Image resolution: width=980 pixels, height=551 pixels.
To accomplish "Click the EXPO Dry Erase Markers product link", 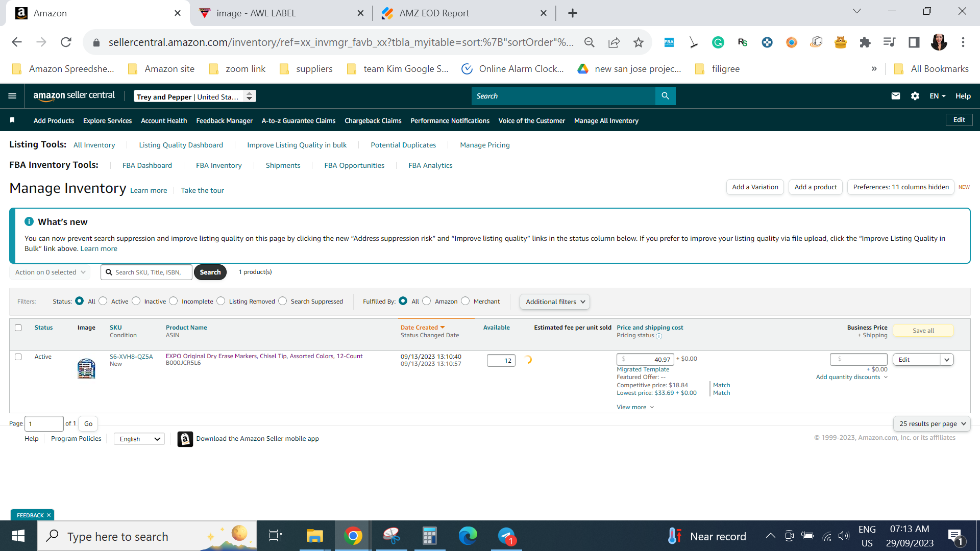I will [x=264, y=356].
